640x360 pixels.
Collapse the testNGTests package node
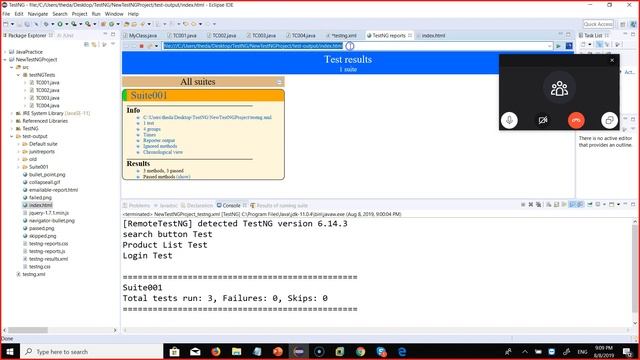click(x=18, y=75)
